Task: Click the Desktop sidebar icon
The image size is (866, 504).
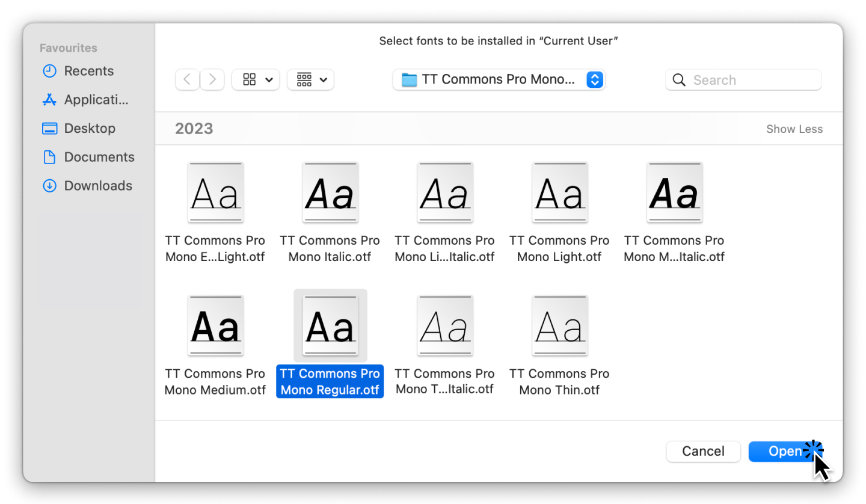Action: click(x=49, y=128)
